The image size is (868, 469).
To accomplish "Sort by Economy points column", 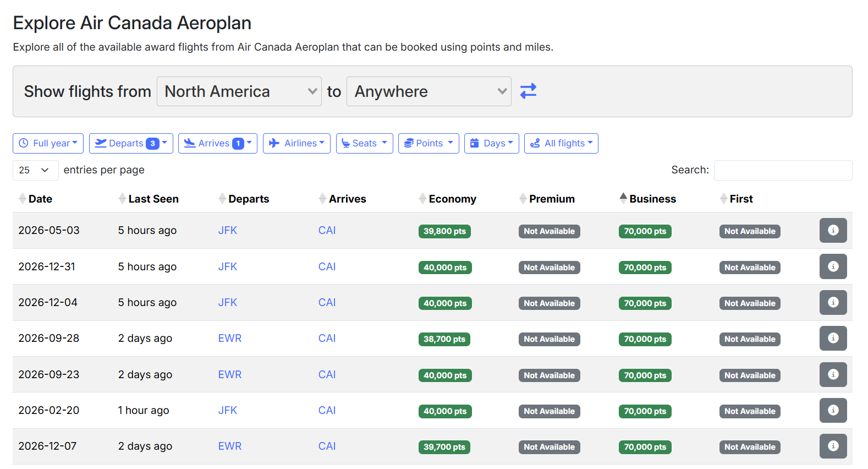I will (x=452, y=199).
